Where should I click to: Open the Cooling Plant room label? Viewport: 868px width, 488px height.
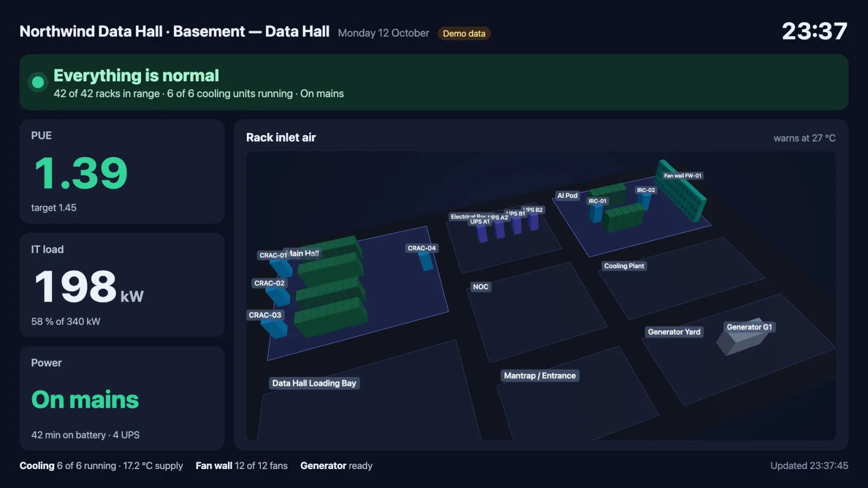pos(624,266)
